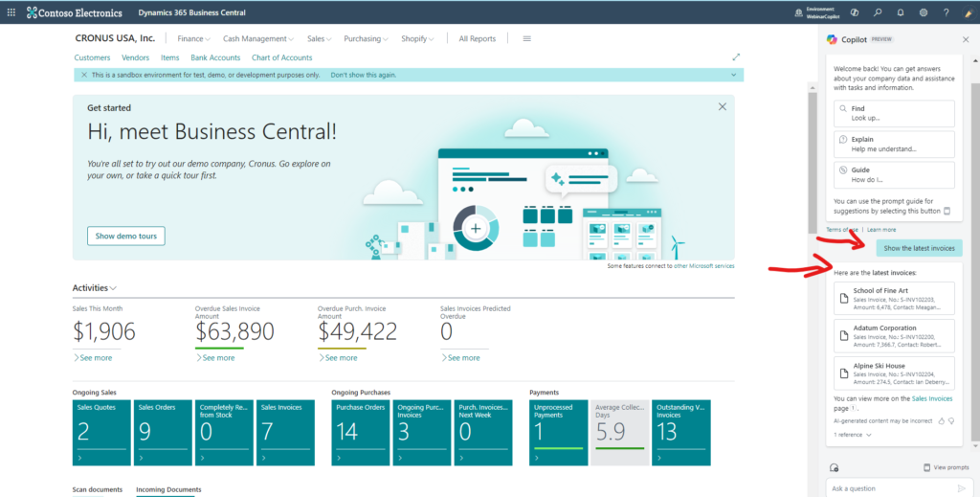Open the other Microsoft services link
The height and width of the screenshot is (497, 980).
[703, 266]
